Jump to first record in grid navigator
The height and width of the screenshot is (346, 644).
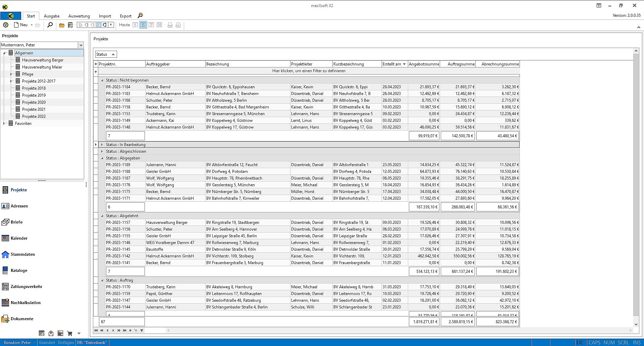(96, 331)
